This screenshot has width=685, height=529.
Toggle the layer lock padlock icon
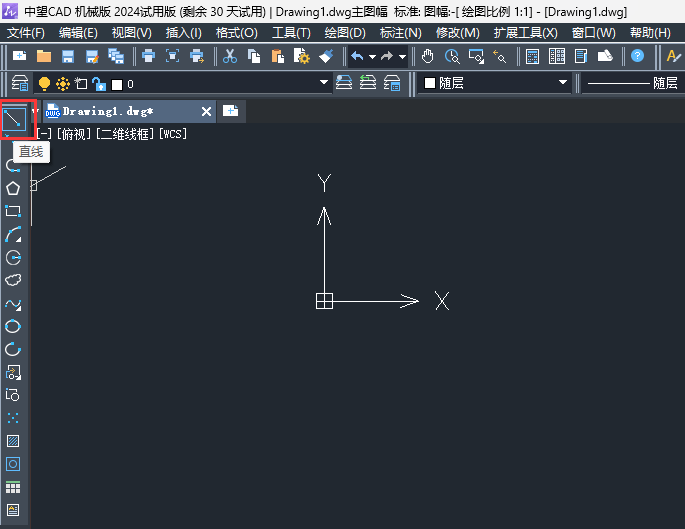[97, 83]
